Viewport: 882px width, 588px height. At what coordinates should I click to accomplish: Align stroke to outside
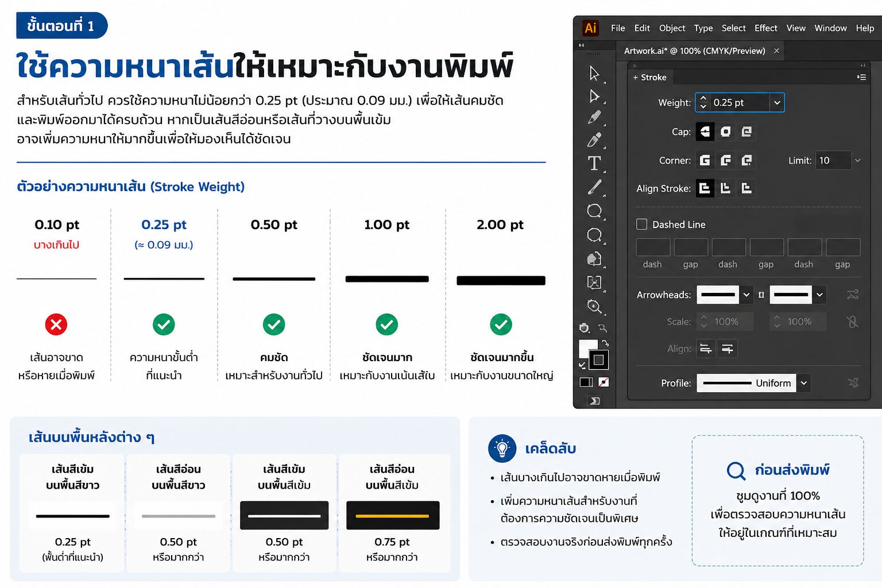pos(746,188)
